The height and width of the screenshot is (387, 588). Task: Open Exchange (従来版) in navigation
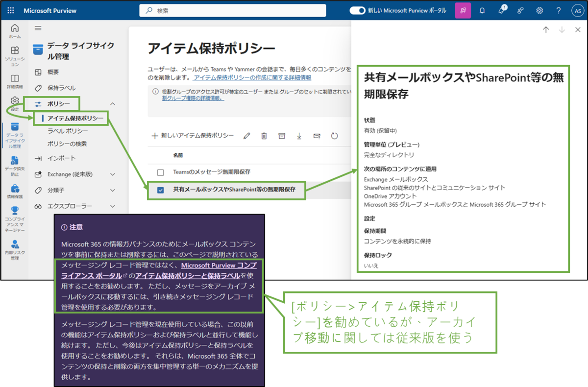point(70,174)
